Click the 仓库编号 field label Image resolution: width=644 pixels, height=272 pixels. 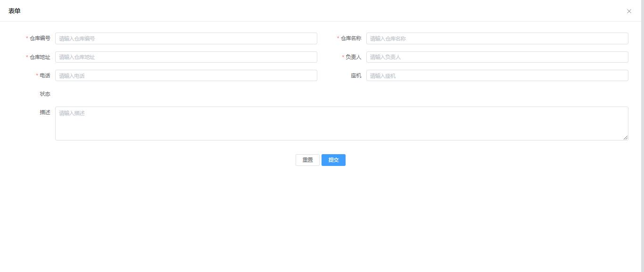[40, 38]
